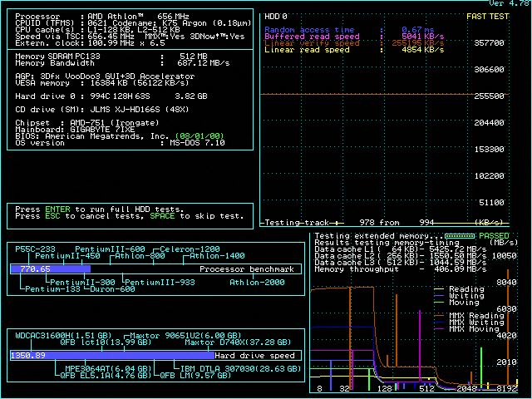Screen dimensions: 532x399
Task: Click the 357700 axis value
Action: point(489,43)
